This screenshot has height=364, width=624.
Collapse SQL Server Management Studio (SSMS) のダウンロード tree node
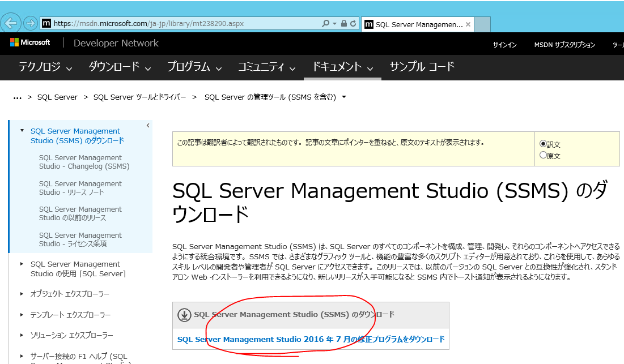point(22,130)
